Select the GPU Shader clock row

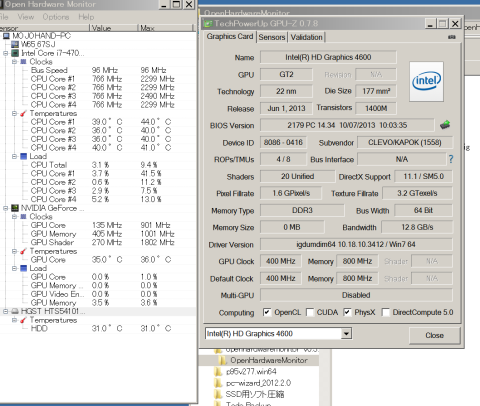[x=97, y=242]
